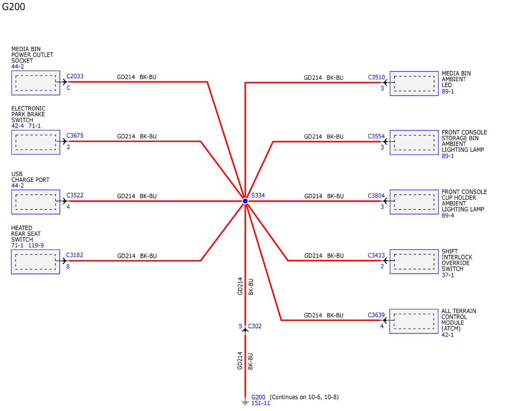Click the S334 splice junction dot
This screenshot has width=532, height=411.
coord(245,201)
